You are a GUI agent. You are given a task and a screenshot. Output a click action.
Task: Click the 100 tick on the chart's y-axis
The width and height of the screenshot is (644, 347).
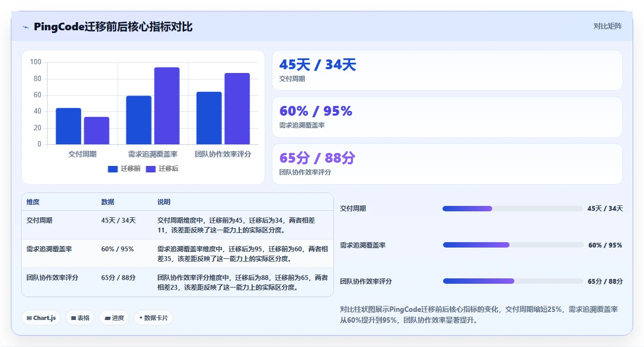36,62
